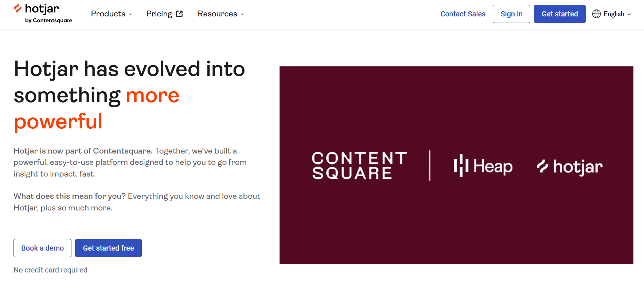Click the 'by Contentsquare' text under the logo
The width and height of the screenshot is (644, 294).
point(48,20)
